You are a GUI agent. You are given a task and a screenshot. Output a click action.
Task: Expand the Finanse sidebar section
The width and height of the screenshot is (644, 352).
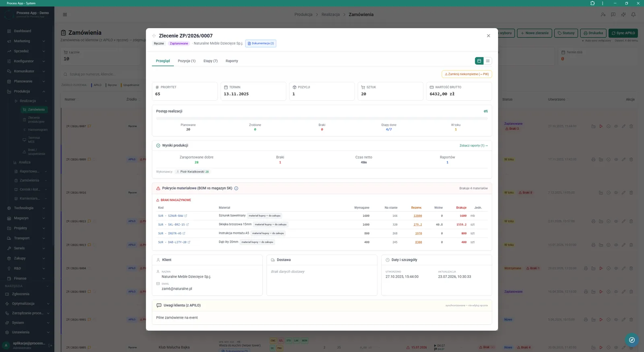[27, 278]
